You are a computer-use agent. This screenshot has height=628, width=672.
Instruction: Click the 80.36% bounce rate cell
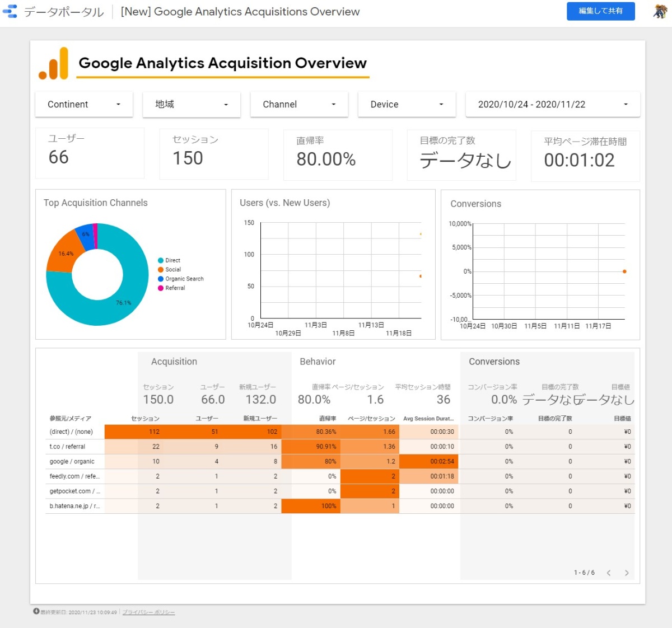[x=311, y=432]
